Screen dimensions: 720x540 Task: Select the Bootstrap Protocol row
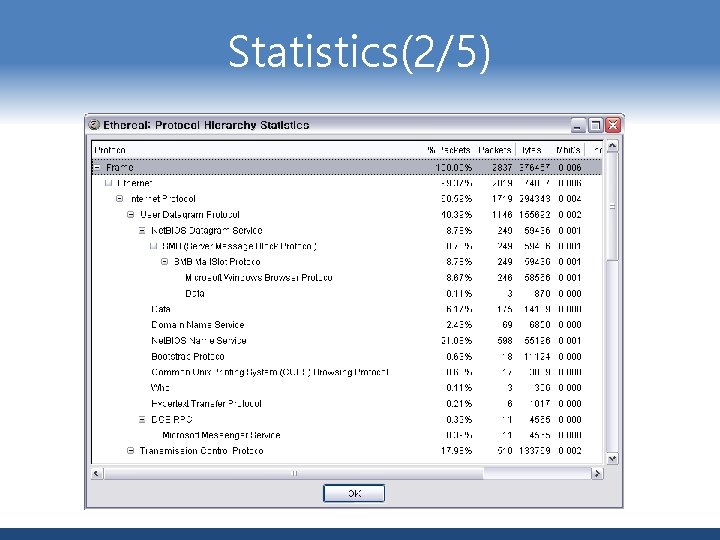347,356
